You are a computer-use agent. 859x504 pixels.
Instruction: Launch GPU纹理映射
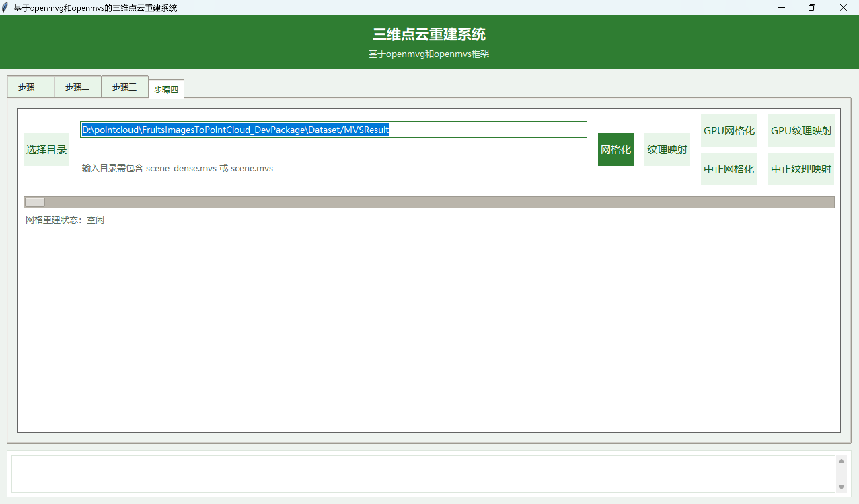801,131
